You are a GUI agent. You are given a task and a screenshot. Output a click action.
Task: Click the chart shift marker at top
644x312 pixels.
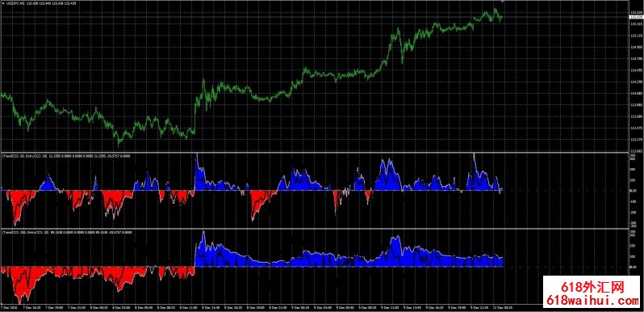(504, 2)
